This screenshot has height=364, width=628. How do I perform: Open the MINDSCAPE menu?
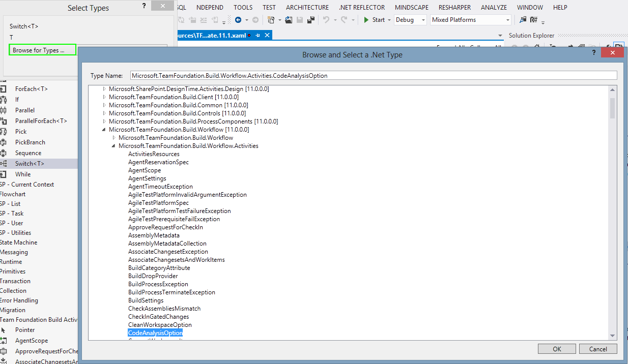(x=412, y=7)
